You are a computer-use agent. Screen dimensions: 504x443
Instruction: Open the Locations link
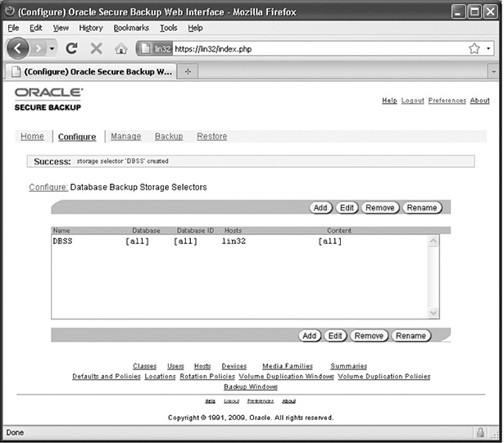[x=160, y=376]
